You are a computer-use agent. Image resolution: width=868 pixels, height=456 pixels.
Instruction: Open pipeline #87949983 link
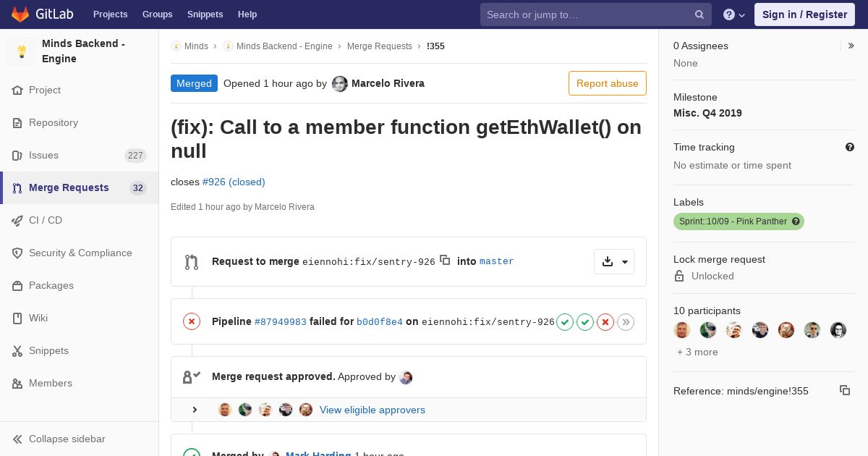point(281,322)
